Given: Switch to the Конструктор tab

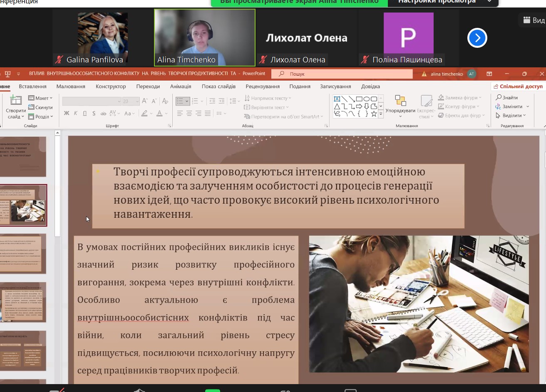Looking at the screenshot, I should 111,86.
